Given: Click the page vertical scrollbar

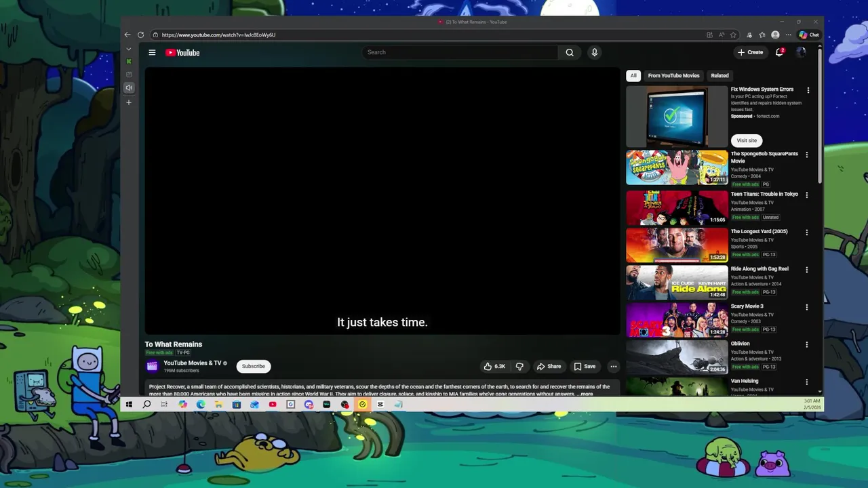Looking at the screenshot, I should click(820, 115).
